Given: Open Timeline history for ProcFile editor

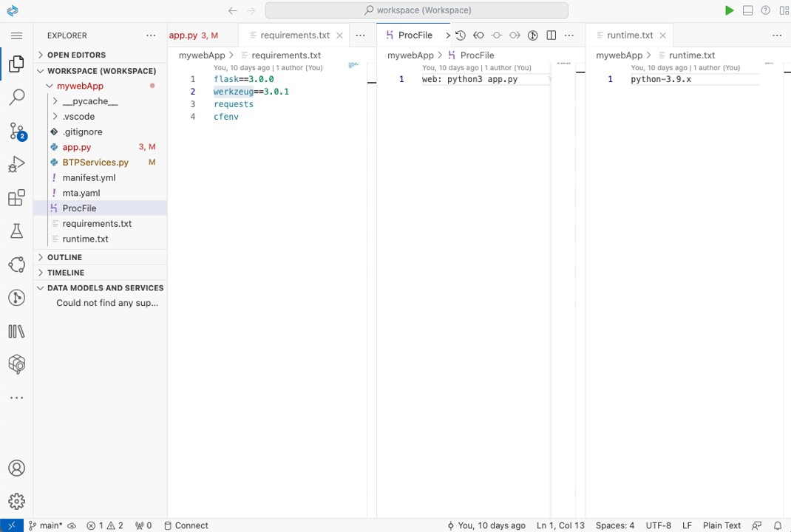Looking at the screenshot, I should pyautogui.click(x=461, y=35).
